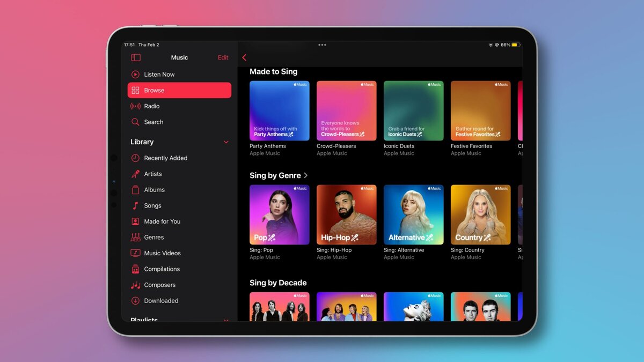
Task: Click the Radio broadcast icon
Action: point(135,106)
